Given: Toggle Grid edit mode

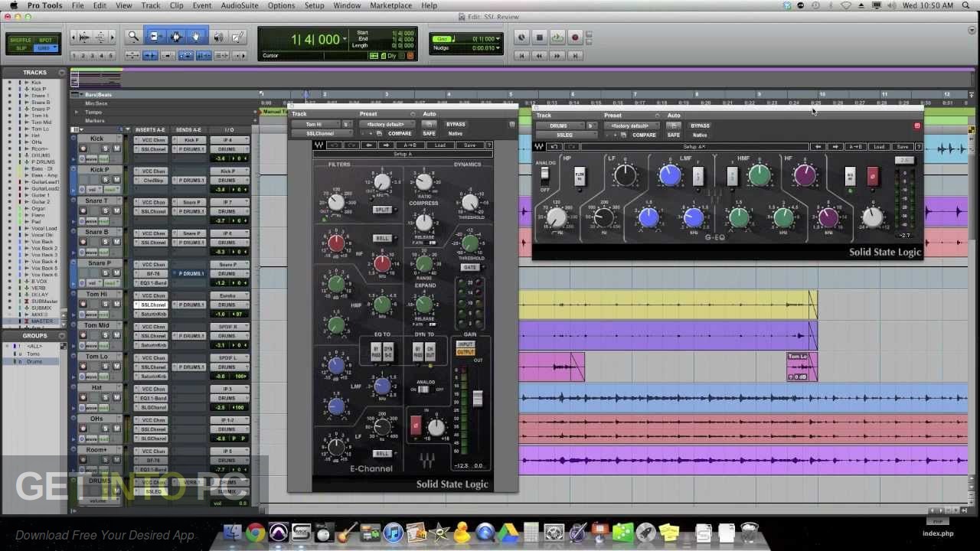Looking at the screenshot, I should [46, 48].
